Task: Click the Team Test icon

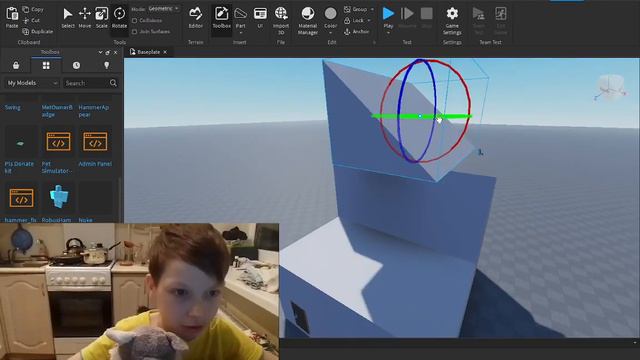Action: coord(478,14)
